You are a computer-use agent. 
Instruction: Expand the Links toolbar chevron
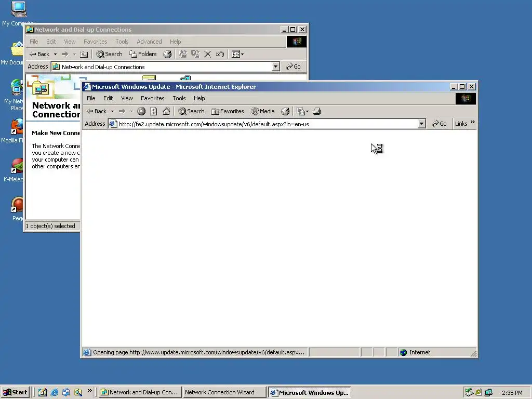tap(473, 122)
